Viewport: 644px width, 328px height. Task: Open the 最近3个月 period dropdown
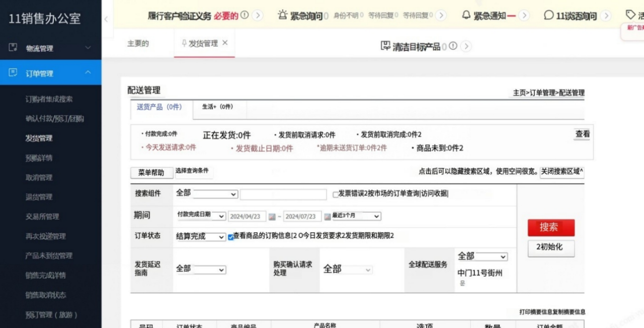point(356,216)
